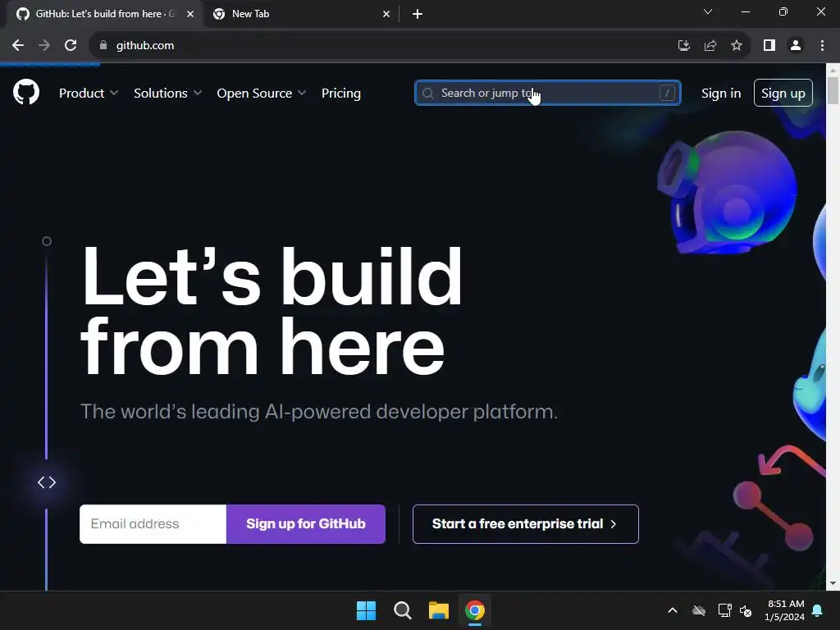
Task: Close the GitHub tab
Action: (x=190, y=14)
